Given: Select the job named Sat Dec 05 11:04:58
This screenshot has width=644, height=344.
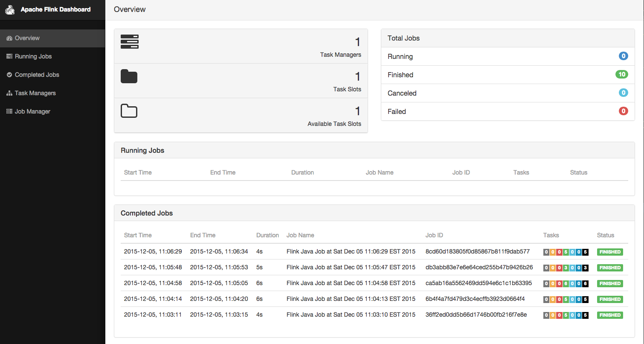Looking at the screenshot, I should (x=351, y=283).
